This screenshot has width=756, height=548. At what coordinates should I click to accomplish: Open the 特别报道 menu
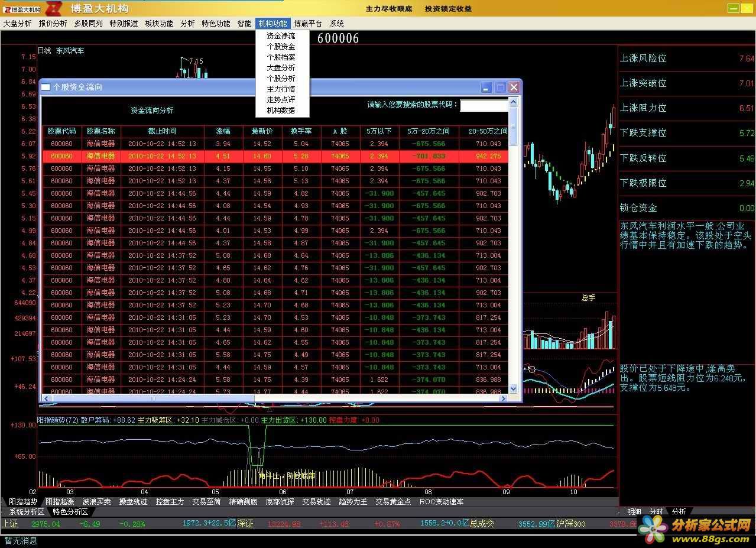pyautogui.click(x=124, y=24)
